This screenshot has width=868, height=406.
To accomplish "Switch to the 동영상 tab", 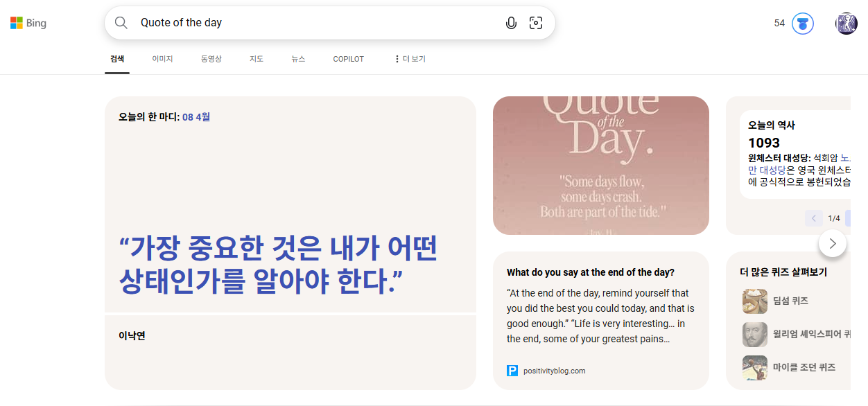I will 211,59.
